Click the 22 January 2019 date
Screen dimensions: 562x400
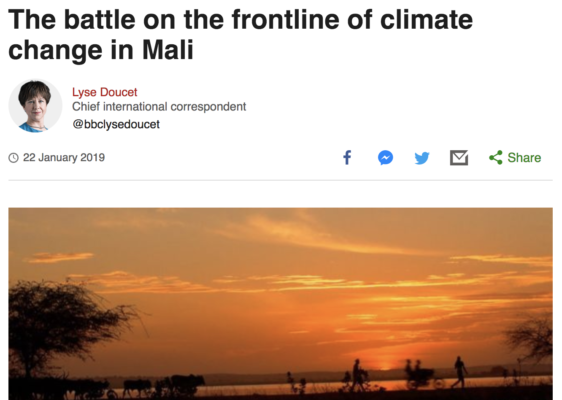click(64, 158)
